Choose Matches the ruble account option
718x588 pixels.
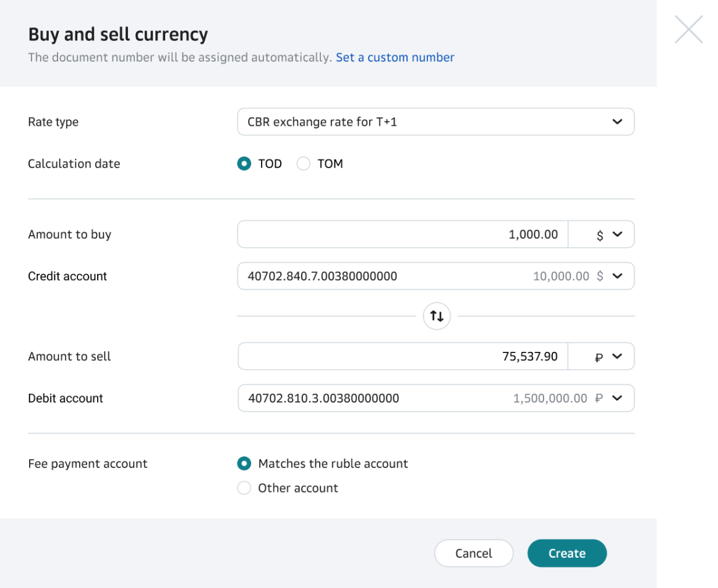click(x=245, y=464)
